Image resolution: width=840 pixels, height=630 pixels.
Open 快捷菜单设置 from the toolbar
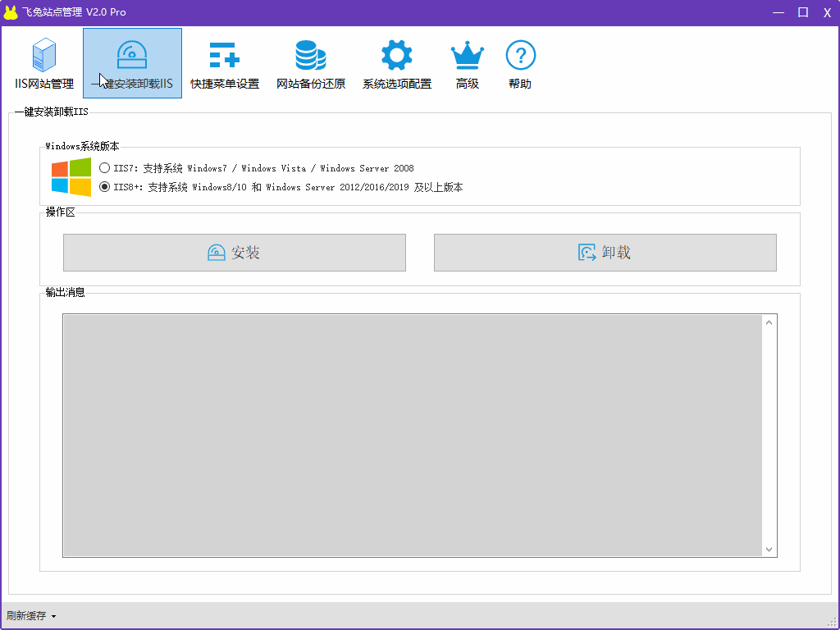coord(225,63)
